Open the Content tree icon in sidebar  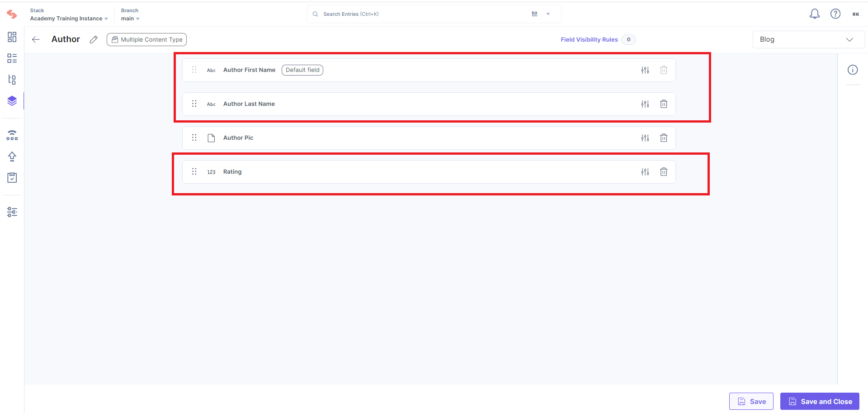pos(12,80)
